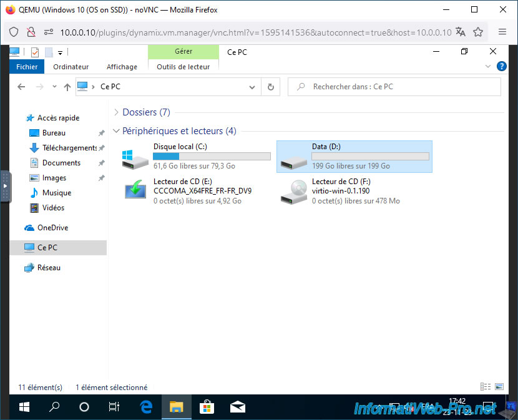Screen dimensions: 518x420
Task: Click the pin icon next to Bureau
Action: (102, 133)
